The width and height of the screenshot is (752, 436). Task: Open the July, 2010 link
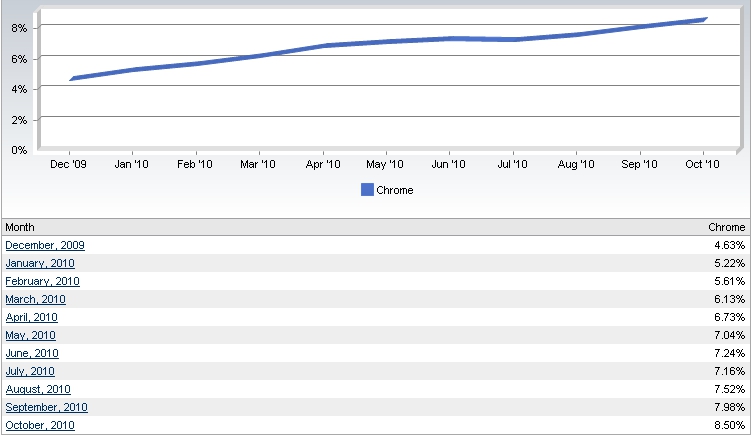point(30,371)
